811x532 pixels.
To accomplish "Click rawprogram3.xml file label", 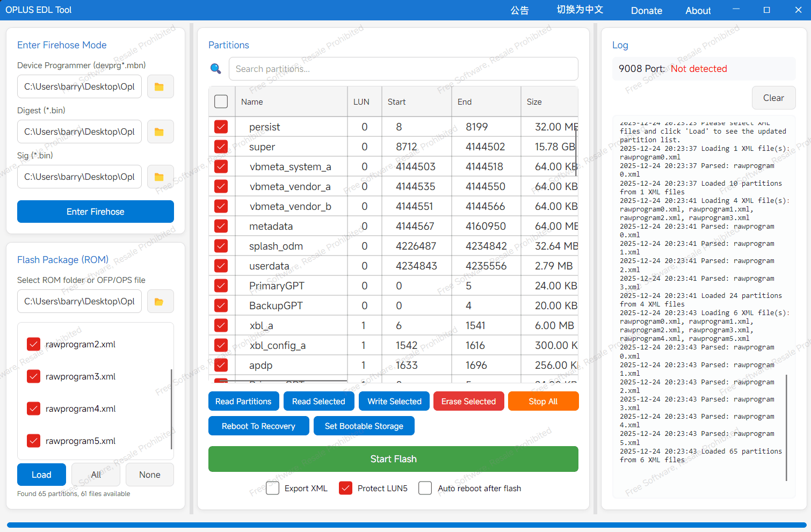I will (81, 376).
